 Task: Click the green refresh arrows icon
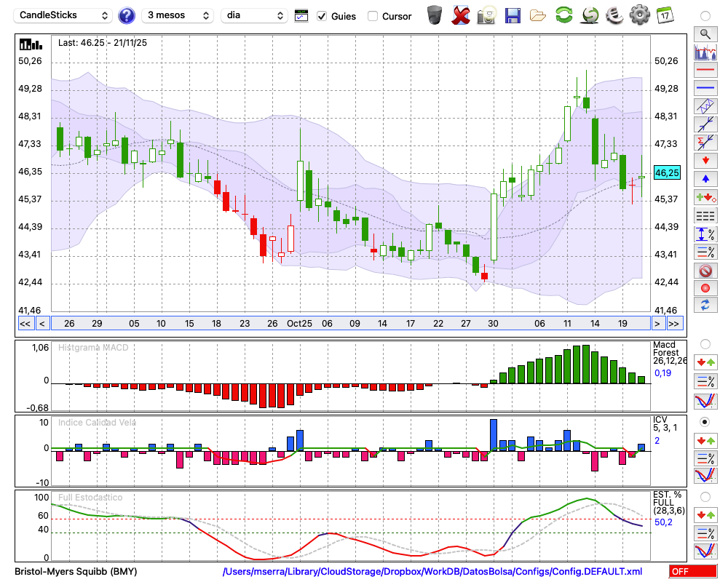(x=563, y=15)
